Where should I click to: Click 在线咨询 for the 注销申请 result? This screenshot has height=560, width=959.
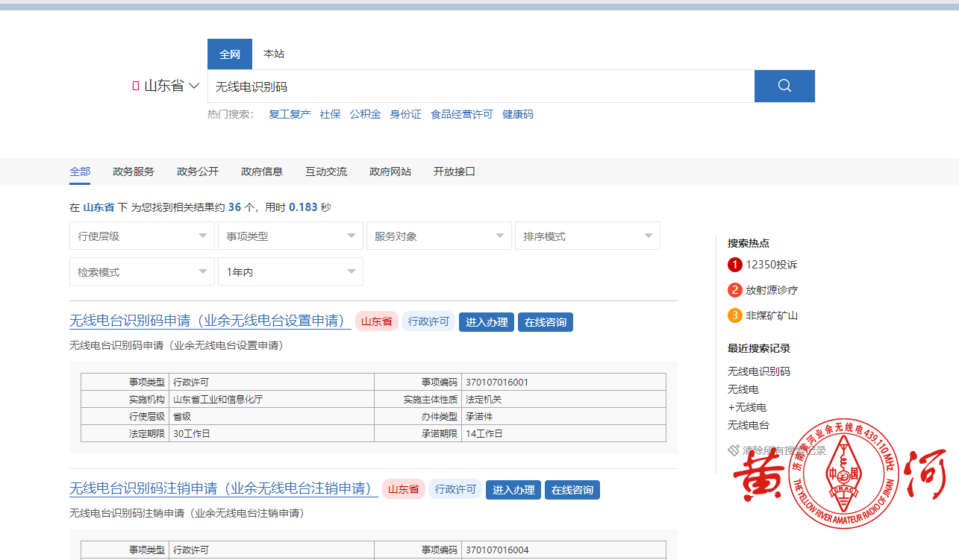(572, 490)
